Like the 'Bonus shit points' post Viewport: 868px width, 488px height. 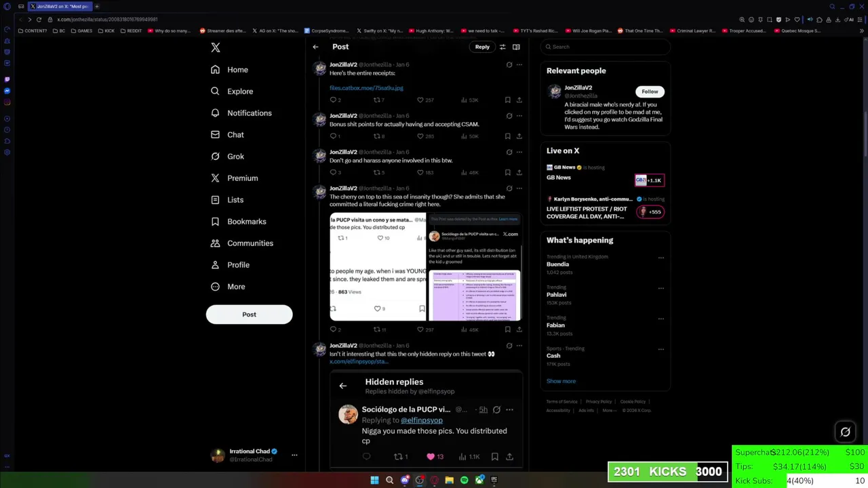420,136
